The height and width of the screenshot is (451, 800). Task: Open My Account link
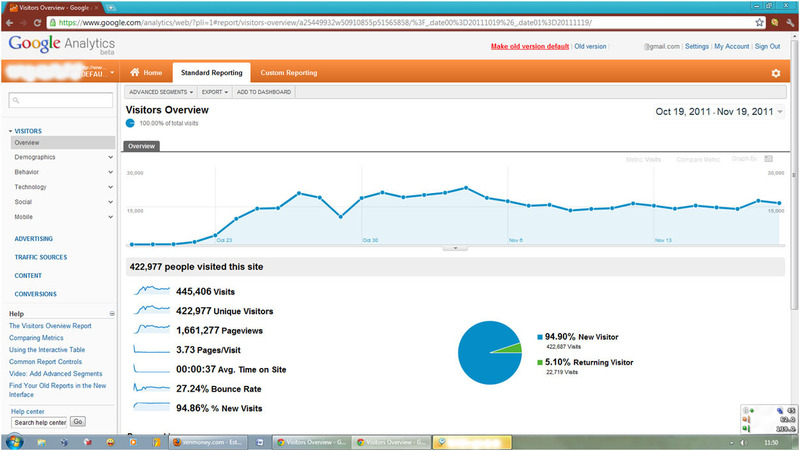coord(732,46)
